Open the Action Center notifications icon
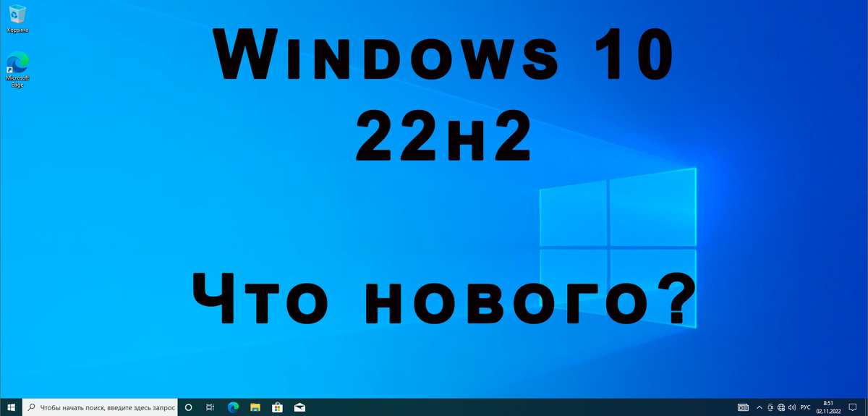This screenshot has height=416, width=868. click(x=852, y=407)
